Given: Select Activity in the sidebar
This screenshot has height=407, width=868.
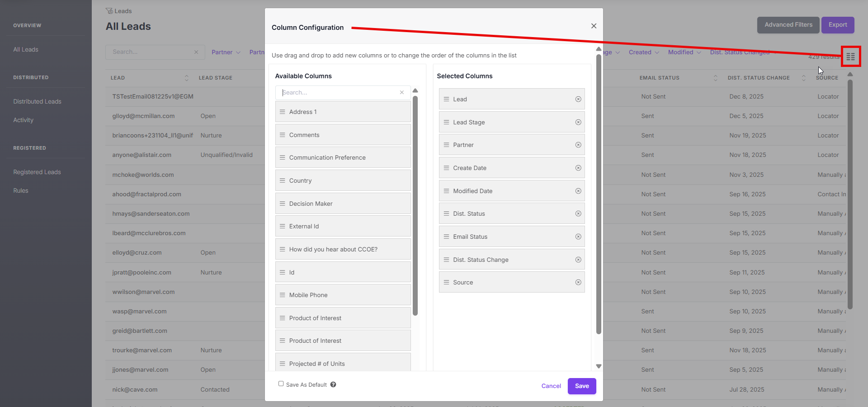Looking at the screenshot, I should coord(23,120).
